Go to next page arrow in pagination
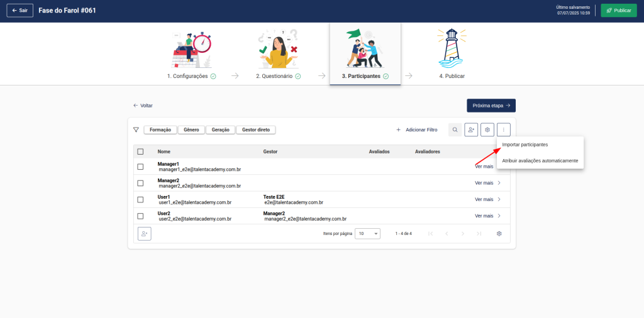The width and height of the screenshot is (644, 318). (x=463, y=234)
